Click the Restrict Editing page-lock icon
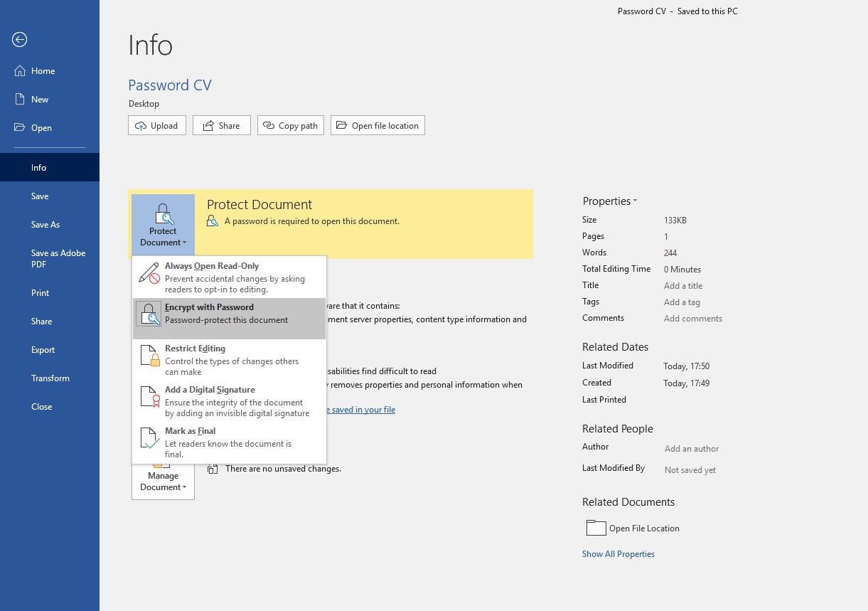This screenshot has height=611, width=868. (149, 356)
